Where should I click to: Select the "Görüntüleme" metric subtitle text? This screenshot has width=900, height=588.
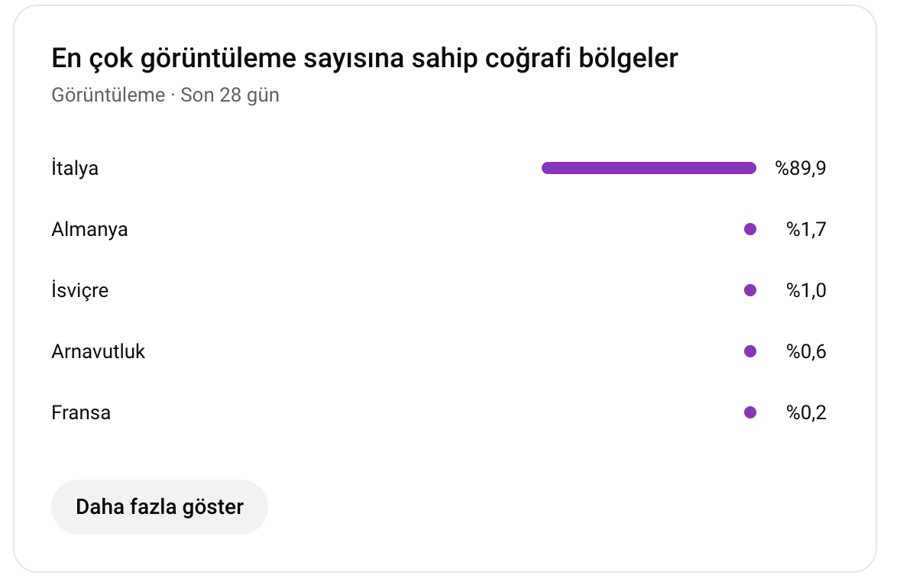click(108, 95)
